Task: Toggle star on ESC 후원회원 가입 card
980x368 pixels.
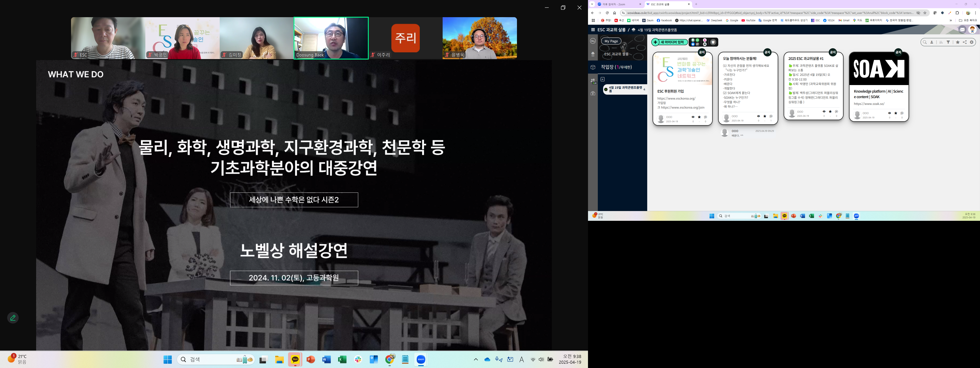Action: pos(699,117)
